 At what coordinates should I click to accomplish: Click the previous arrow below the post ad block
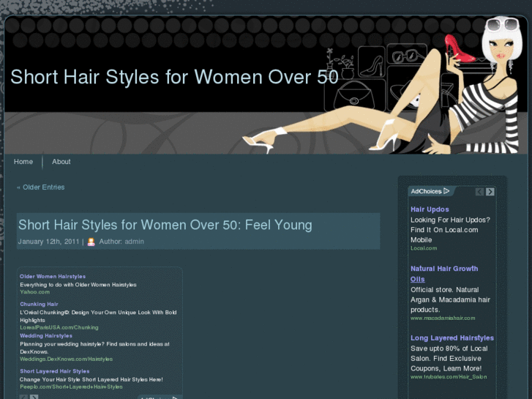pyautogui.click(x=23, y=397)
